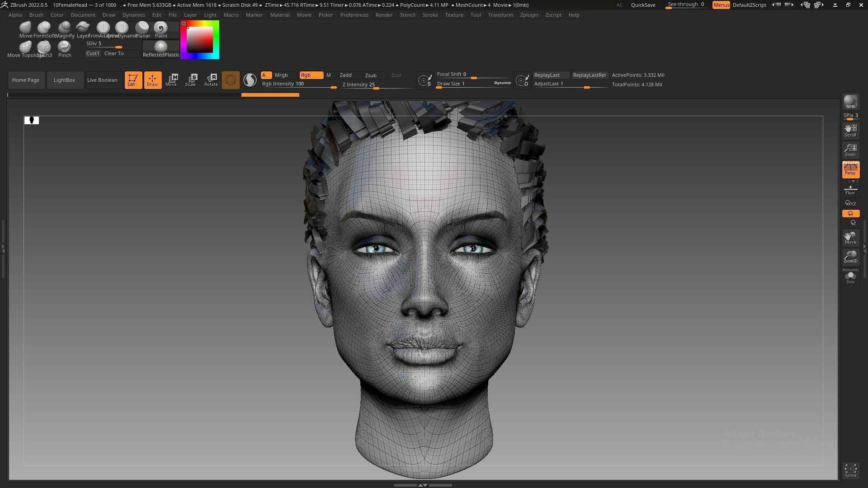Image resolution: width=868 pixels, height=488 pixels.
Task: Select the Paint brush
Action: [161, 29]
